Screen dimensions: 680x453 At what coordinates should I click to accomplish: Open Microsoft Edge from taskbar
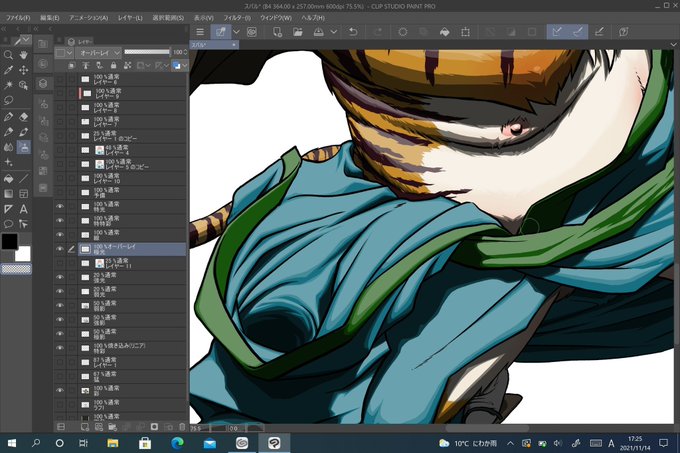click(x=177, y=443)
